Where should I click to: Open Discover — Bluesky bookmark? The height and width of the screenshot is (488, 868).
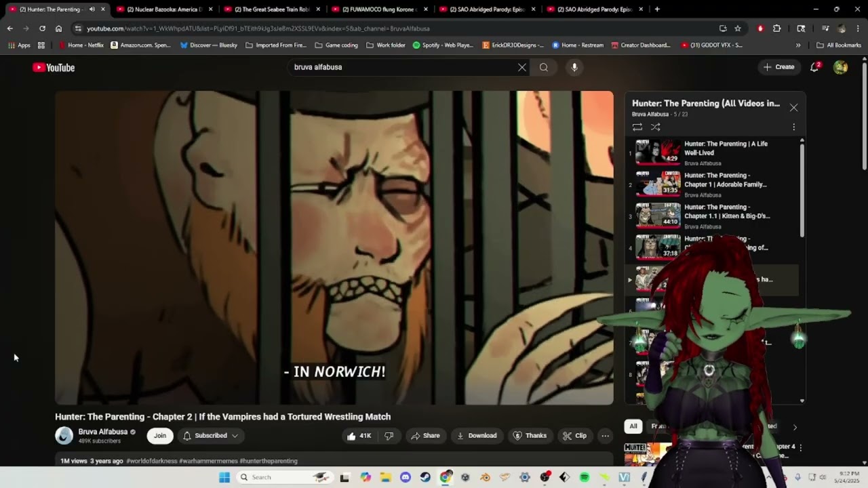[x=209, y=45]
